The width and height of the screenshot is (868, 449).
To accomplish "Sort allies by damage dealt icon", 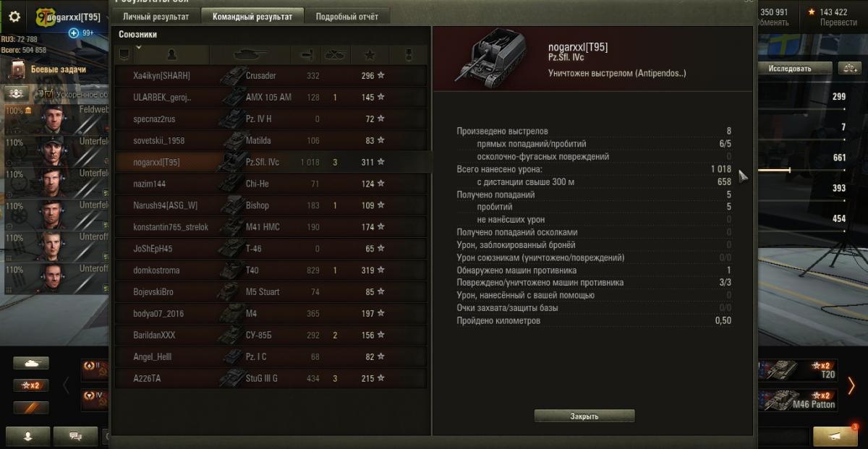I will (x=306, y=54).
